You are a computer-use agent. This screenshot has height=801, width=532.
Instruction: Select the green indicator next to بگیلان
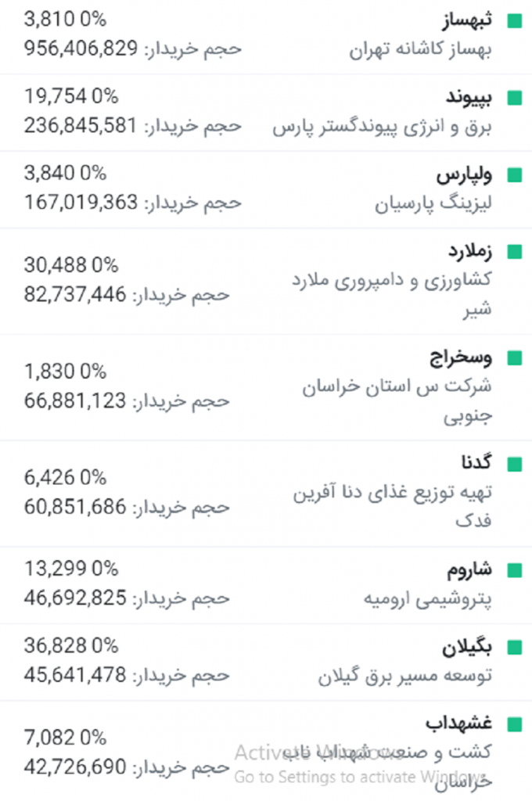514,648
